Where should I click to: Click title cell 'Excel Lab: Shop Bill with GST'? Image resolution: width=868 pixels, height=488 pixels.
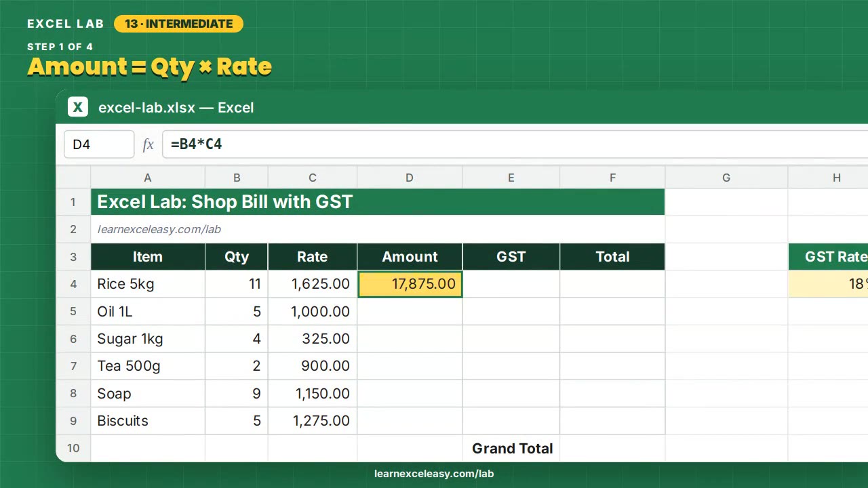(x=378, y=202)
